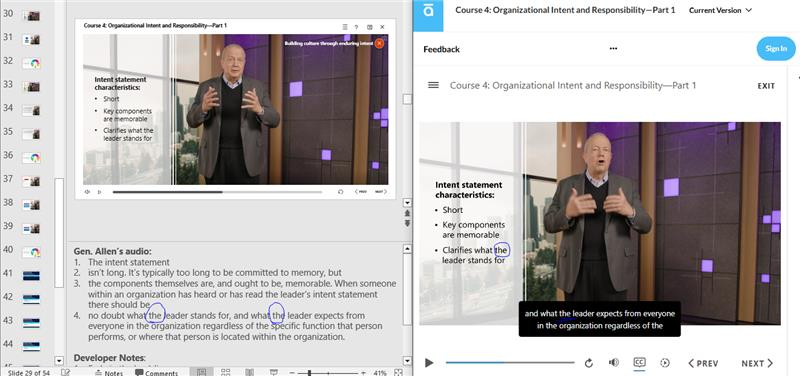
Task: Click replay icon in slide preview player
Action: point(340,192)
